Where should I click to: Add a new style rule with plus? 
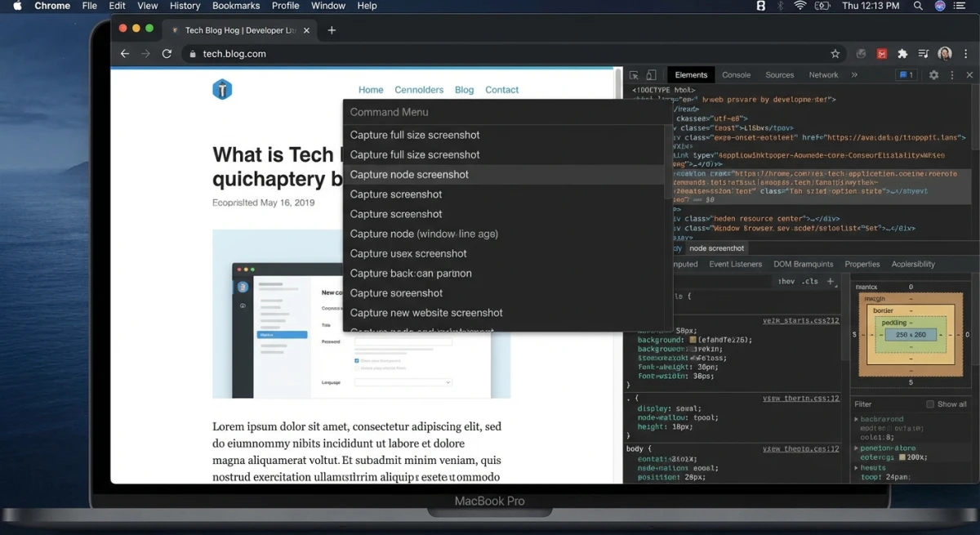[831, 281]
